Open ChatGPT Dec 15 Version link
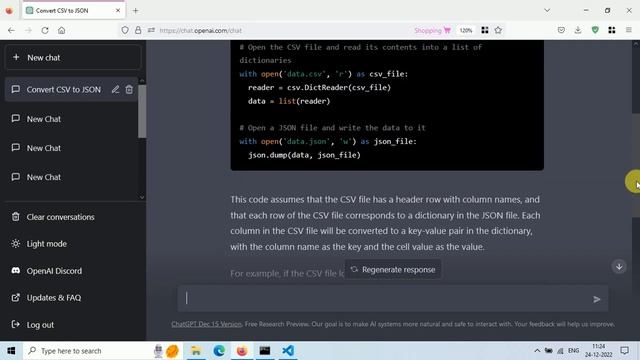Image resolution: width=640 pixels, height=360 pixels. click(x=207, y=324)
